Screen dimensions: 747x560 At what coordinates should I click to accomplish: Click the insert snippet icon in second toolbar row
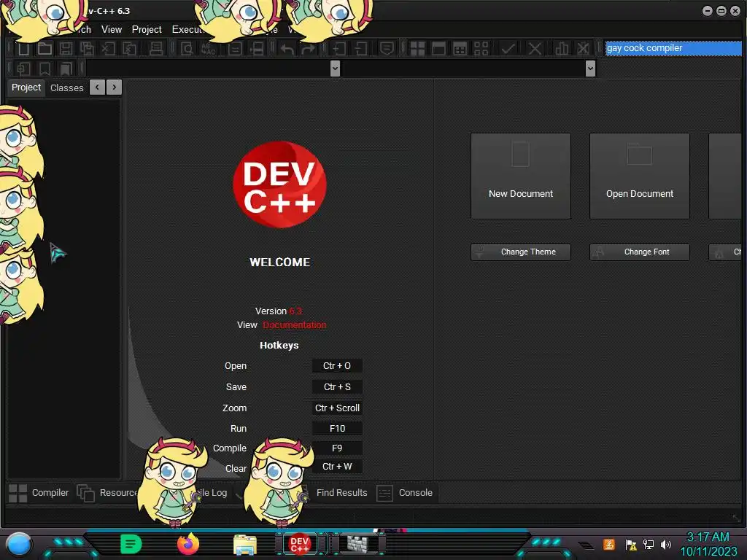(23, 69)
